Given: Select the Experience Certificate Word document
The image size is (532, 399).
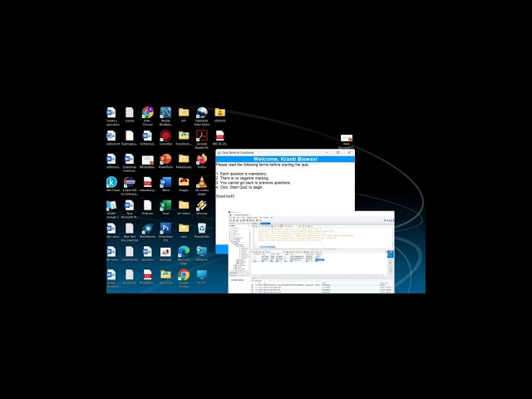Looking at the screenshot, I should [x=130, y=163].
